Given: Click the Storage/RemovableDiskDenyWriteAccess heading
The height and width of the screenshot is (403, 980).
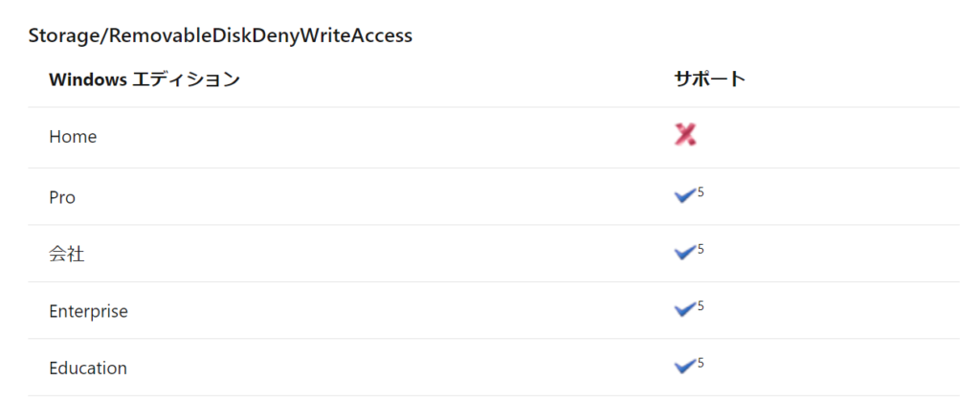Looking at the screenshot, I should click(221, 35).
